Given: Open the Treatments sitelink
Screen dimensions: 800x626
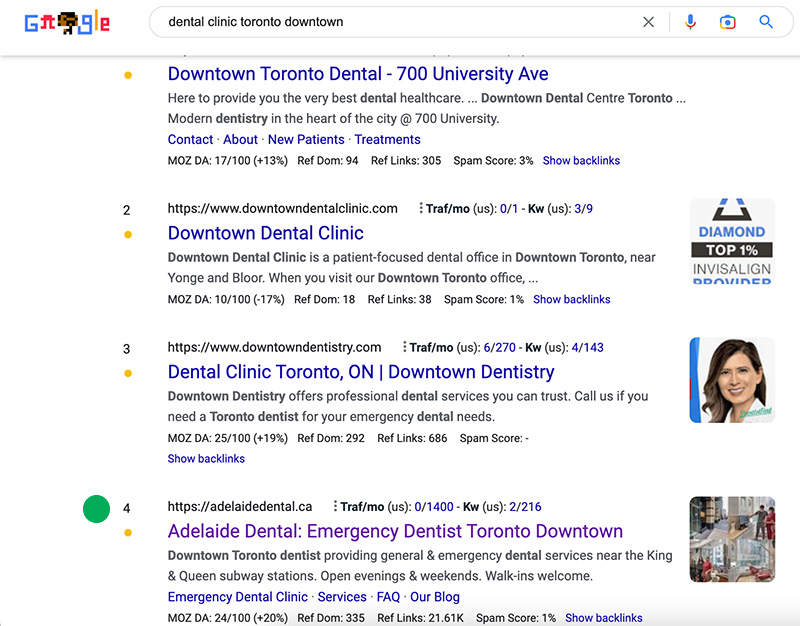Looking at the screenshot, I should pyautogui.click(x=387, y=139).
